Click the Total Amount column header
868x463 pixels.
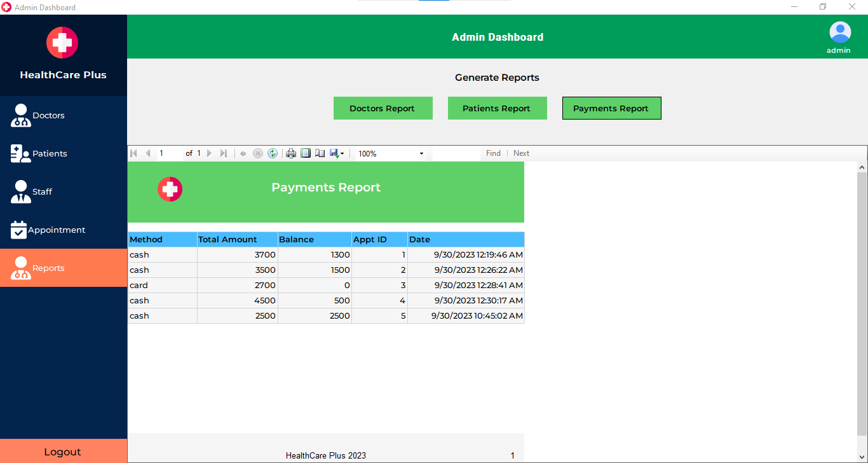click(x=238, y=239)
